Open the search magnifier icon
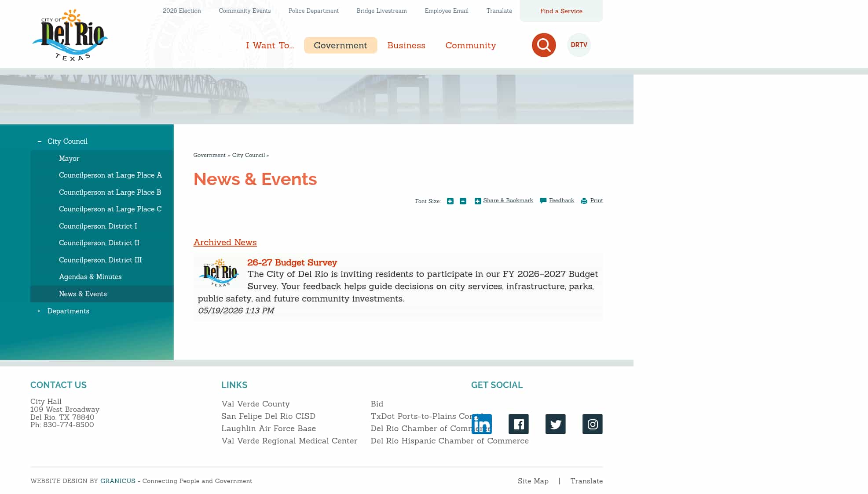The width and height of the screenshot is (868, 494). pos(544,45)
